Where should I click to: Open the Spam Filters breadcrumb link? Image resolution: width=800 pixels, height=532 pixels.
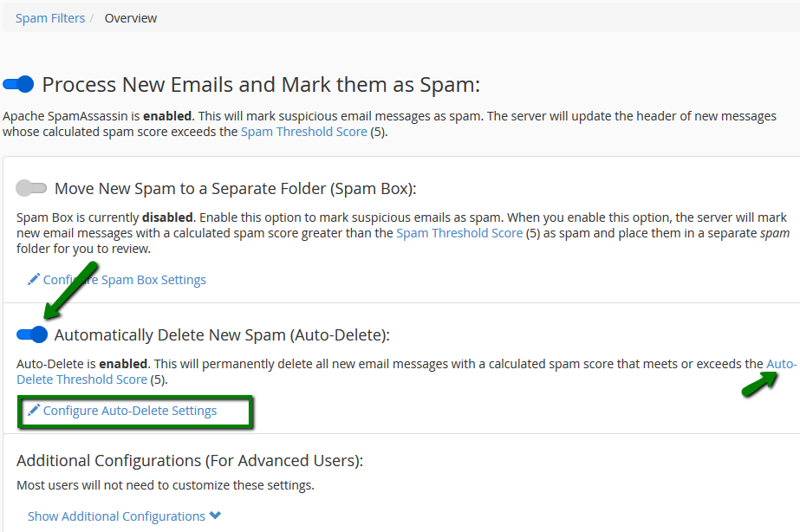[x=49, y=17]
